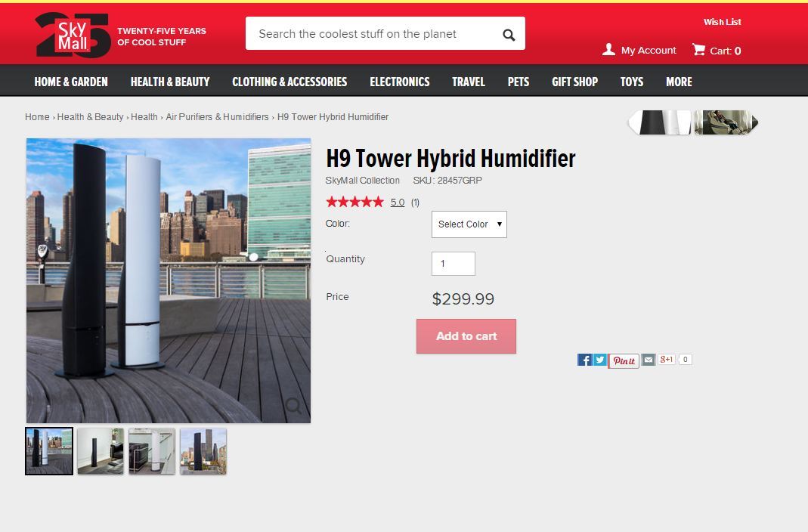Select the second product thumbnail image
The width and height of the screenshot is (808, 532).
101,451
